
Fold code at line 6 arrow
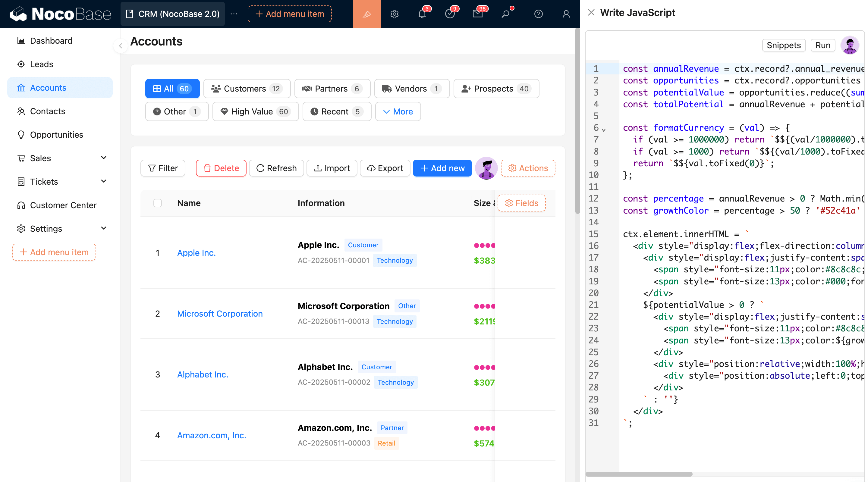603,130
